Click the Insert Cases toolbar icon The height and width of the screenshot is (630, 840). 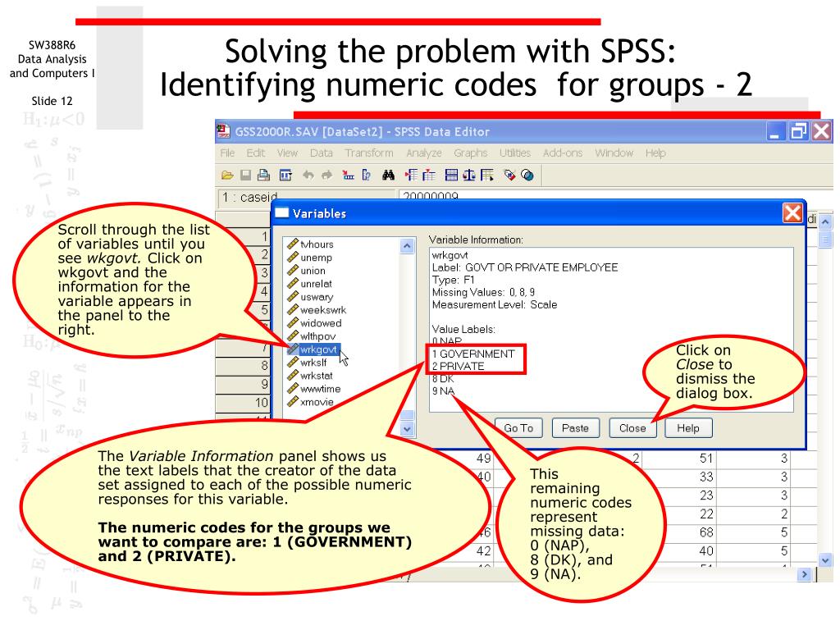click(x=411, y=176)
